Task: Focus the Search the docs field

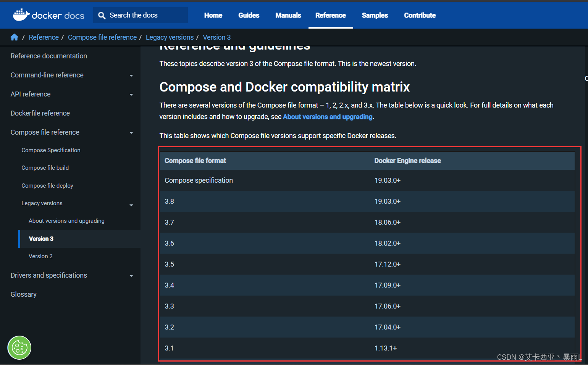Action: (x=141, y=15)
